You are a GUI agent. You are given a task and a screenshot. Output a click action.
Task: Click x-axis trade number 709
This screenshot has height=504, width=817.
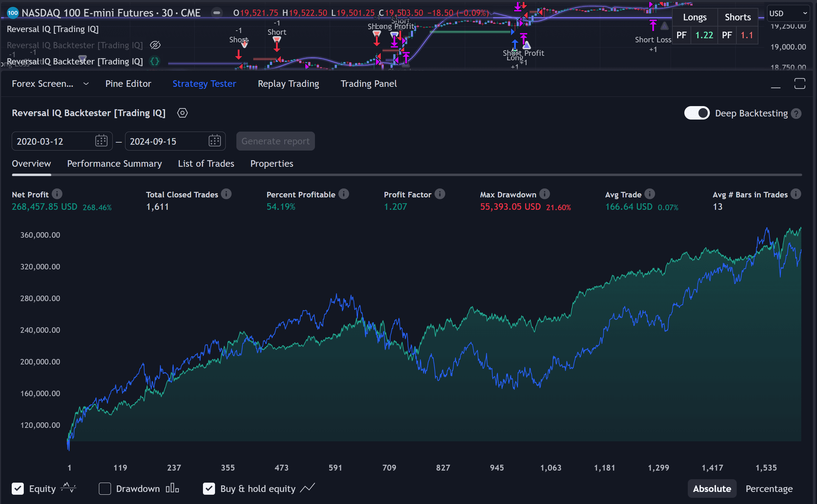389,468
